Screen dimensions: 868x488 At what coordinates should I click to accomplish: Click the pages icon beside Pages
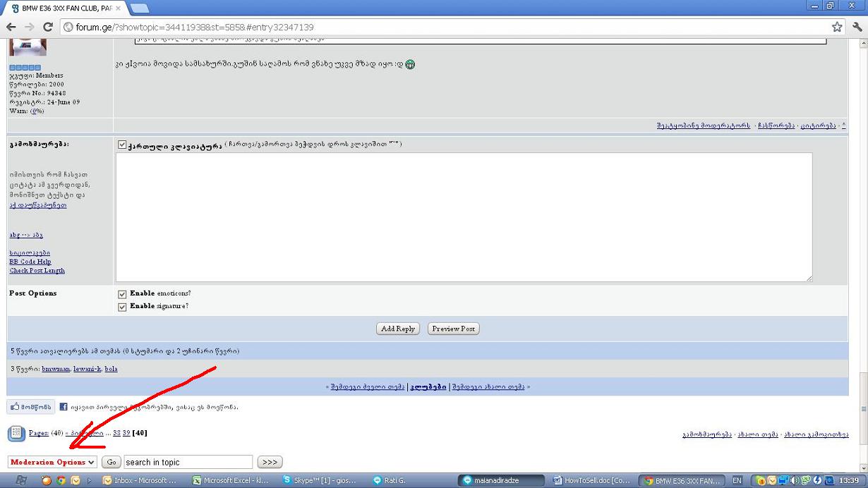16,433
